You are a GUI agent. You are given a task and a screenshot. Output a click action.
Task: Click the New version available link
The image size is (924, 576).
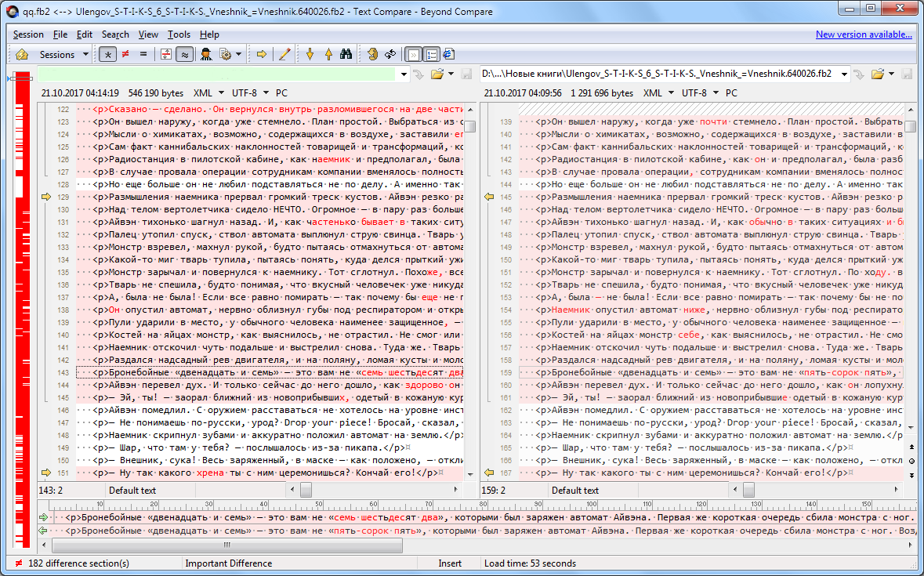tap(863, 34)
